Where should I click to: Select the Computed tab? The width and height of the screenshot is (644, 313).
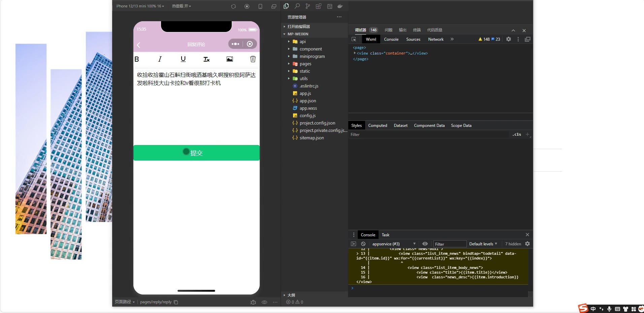pos(377,126)
